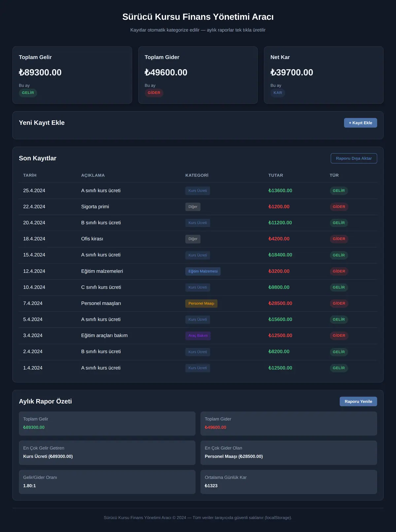
Task: Click the amount "₺11200.00"
Action: tap(280, 223)
